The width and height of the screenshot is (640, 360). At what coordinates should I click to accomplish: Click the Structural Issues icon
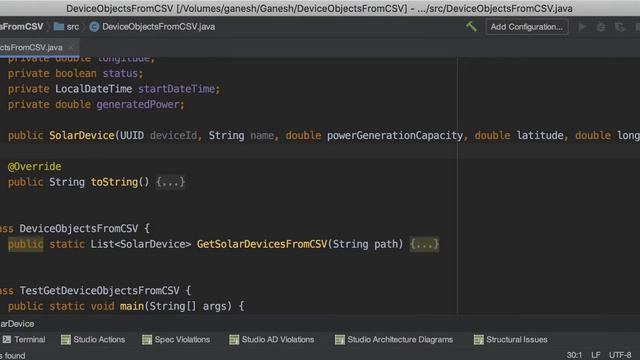(x=478, y=340)
